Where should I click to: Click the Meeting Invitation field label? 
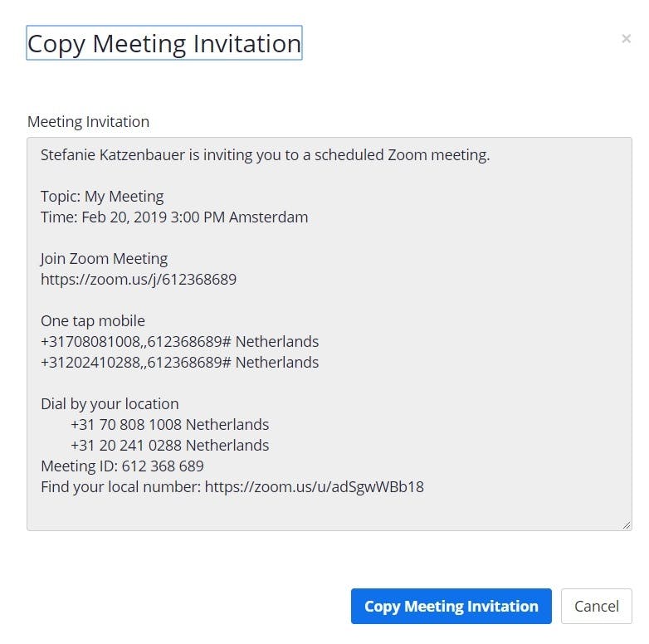[x=88, y=121]
